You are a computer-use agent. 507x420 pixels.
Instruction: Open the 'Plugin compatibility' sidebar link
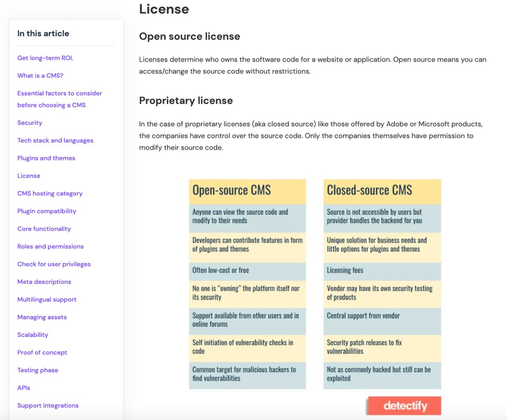click(47, 211)
